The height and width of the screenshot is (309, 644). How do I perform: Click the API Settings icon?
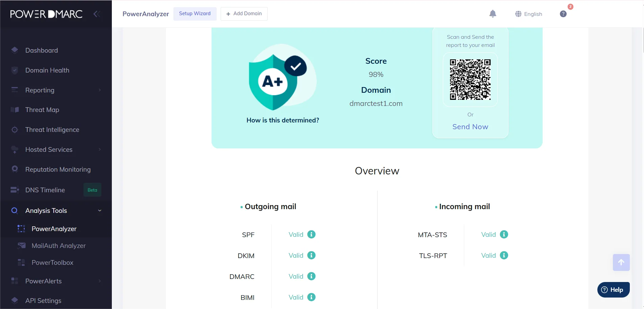coord(15,300)
